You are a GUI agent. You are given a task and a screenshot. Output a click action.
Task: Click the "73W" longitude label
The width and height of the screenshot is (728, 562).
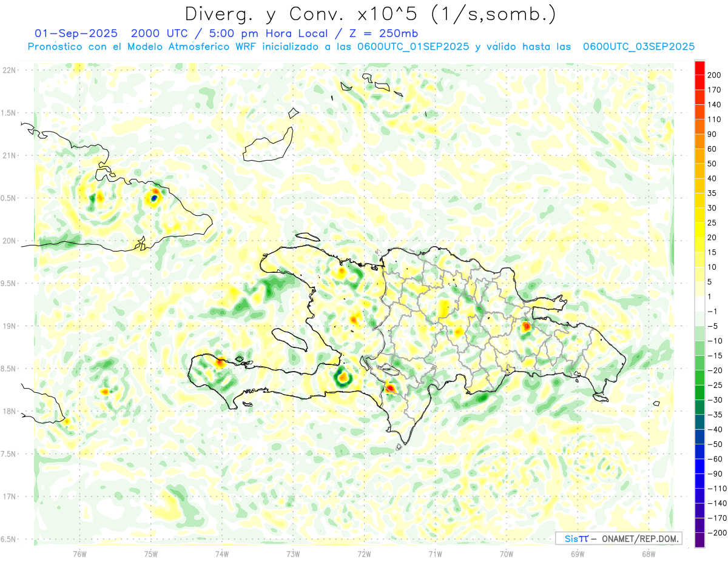pyautogui.click(x=293, y=554)
